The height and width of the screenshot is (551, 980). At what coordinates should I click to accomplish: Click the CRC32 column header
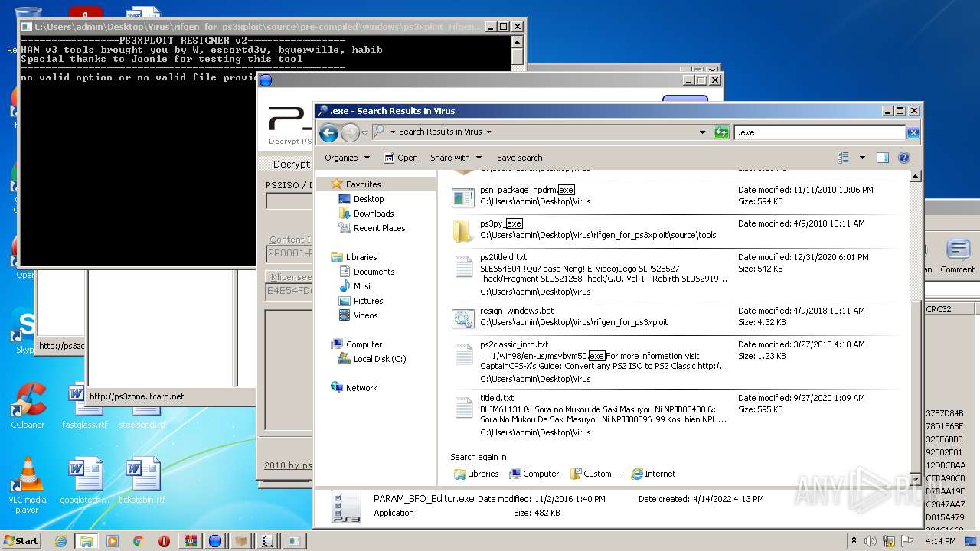pyautogui.click(x=949, y=309)
